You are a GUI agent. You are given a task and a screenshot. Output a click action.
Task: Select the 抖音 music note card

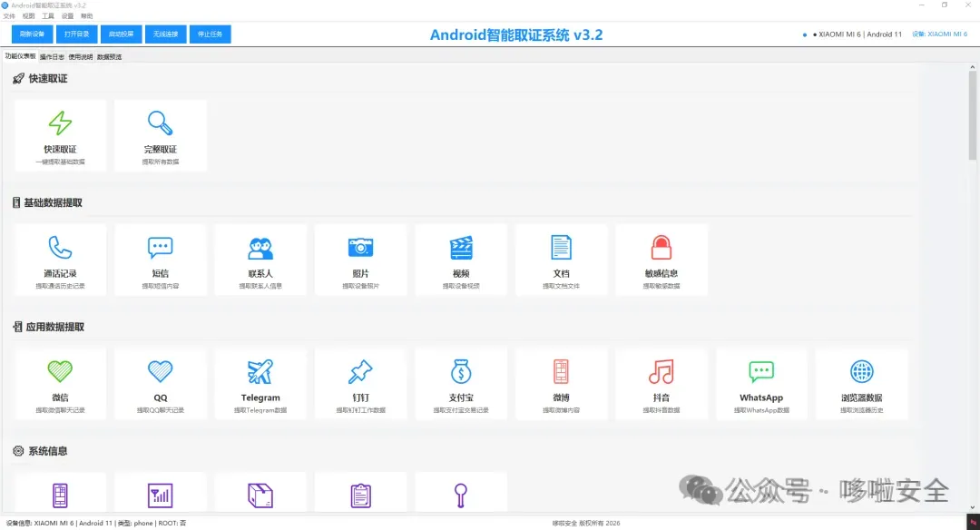point(661,384)
